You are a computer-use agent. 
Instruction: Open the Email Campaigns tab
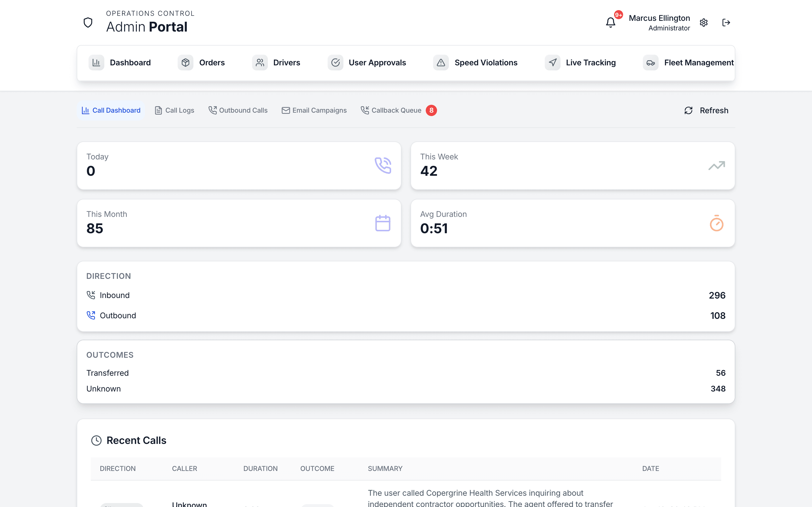tap(314, 110)
